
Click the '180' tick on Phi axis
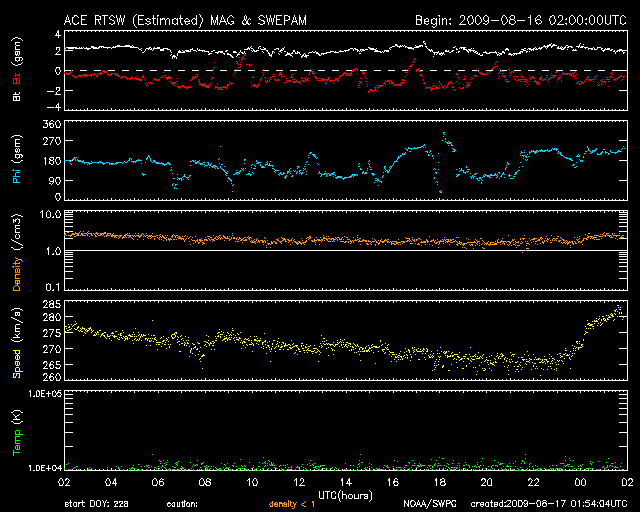tap(52, 161)
